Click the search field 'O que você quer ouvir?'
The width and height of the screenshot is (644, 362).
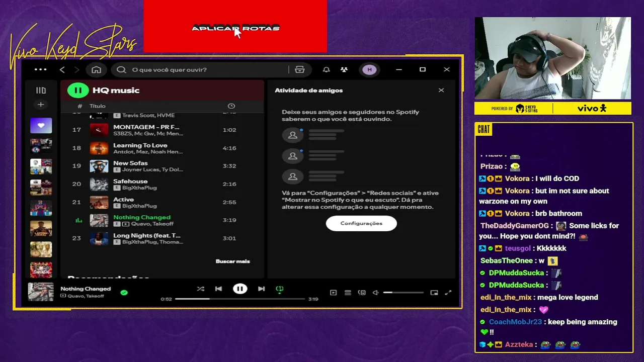[201, 69]
